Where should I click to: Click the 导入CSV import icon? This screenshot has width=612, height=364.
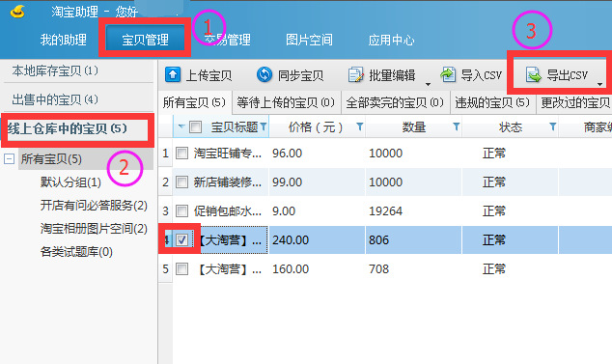click(448, 74)
